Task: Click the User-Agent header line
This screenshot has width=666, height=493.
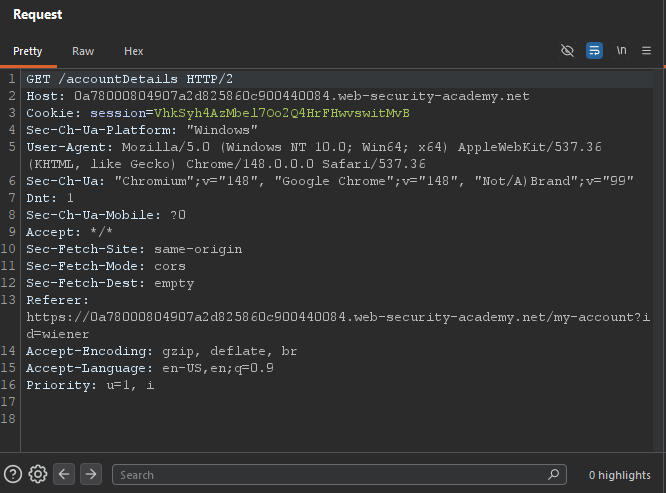Action: [x=314, y=155]
